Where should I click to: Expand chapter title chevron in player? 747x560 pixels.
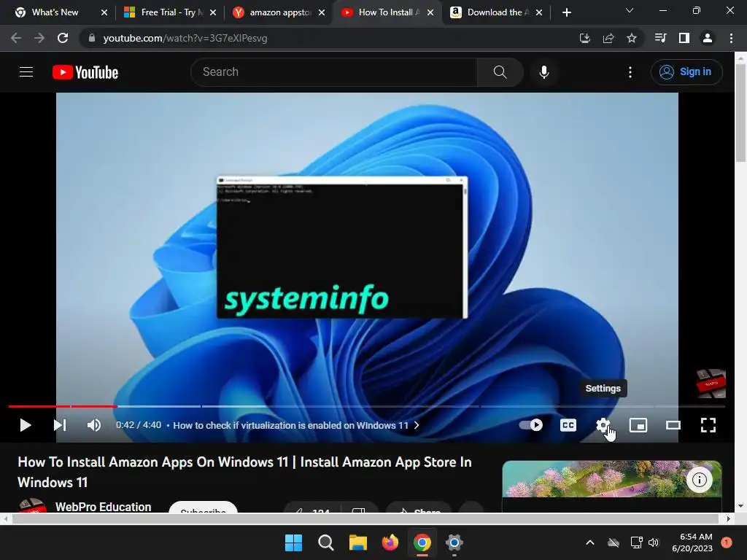417,425
